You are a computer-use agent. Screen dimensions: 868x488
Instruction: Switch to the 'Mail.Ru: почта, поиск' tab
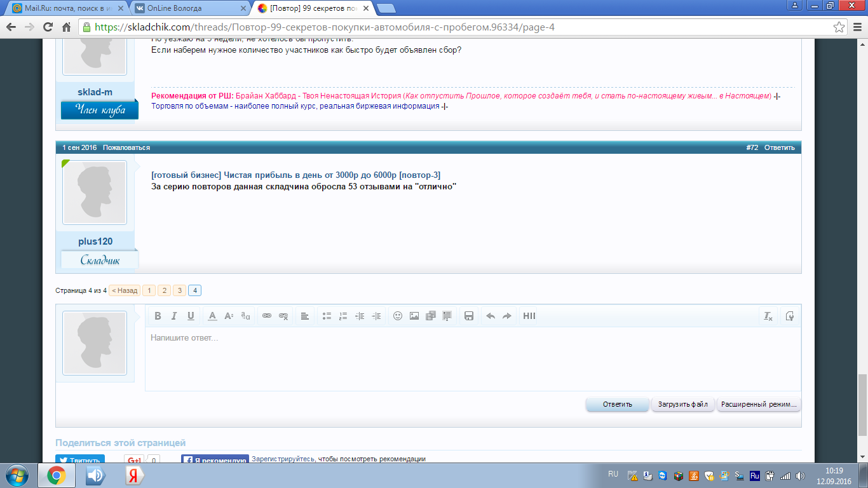tap(67, 8)
